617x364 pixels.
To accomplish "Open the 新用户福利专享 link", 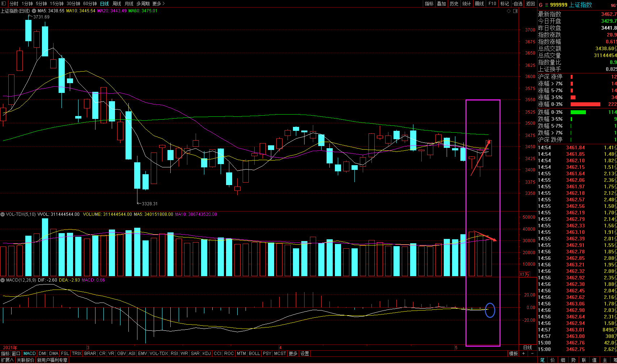I will 52,360.
